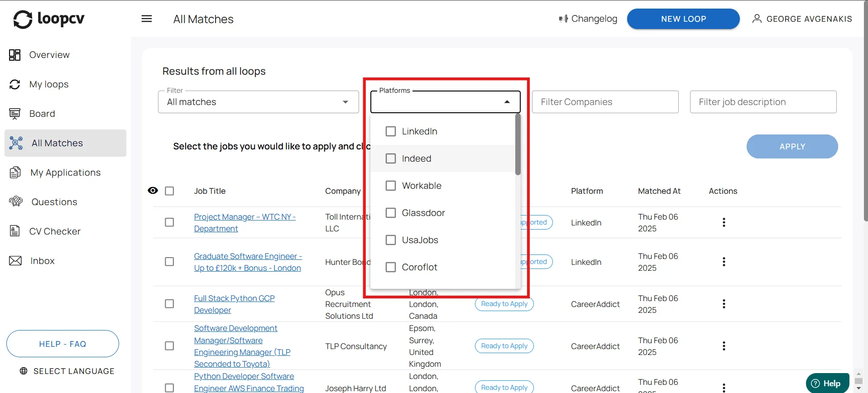868x393 pixels.
Task: Check the Indeed platform checkbox
Action: click(x=391, y=158)
